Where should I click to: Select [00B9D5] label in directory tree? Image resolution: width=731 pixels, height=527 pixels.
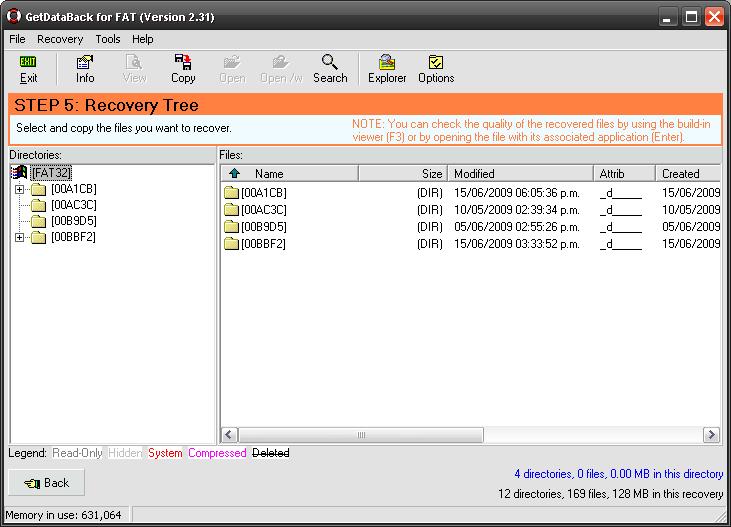tap(74, 221)
